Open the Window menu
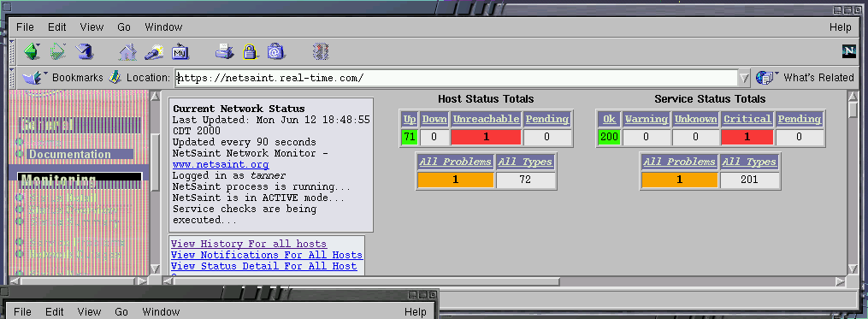 [x=163, y=27]
